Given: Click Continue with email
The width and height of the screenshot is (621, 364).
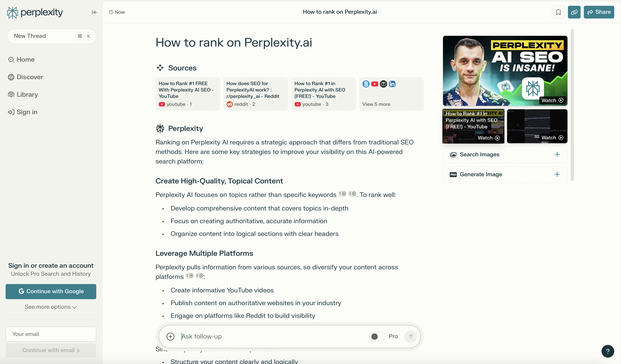Looking at the screenshot, I should coord(51,350).
